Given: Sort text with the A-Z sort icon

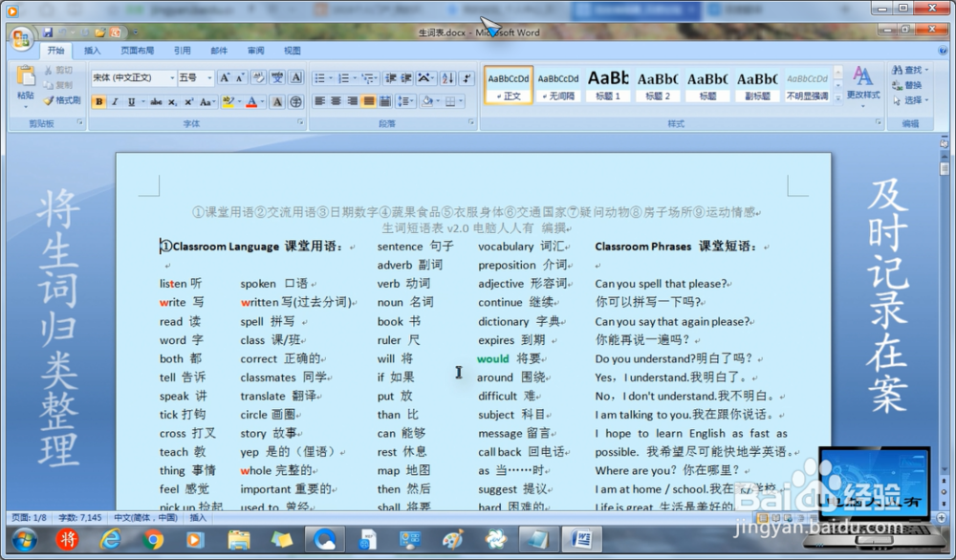Looking at the screenshot, I should [x=448, y=78].
